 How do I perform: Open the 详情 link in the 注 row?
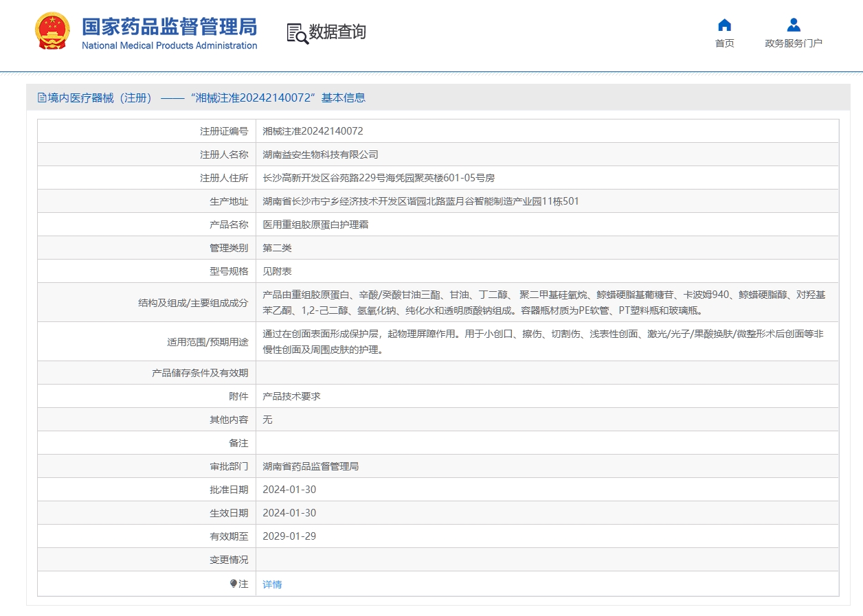click(x=272, y=584)
